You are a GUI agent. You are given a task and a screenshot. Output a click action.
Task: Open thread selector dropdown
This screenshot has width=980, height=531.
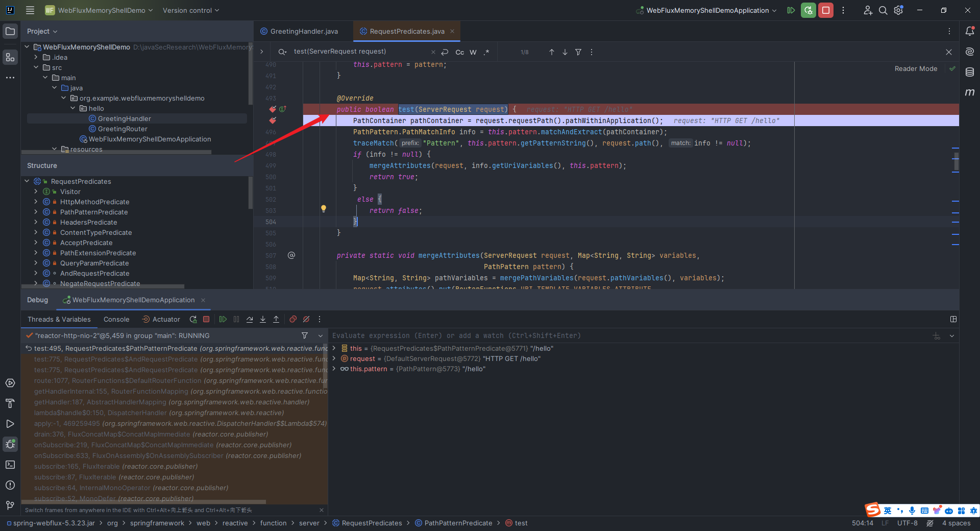pyautogui.click(x=321, y=335)
